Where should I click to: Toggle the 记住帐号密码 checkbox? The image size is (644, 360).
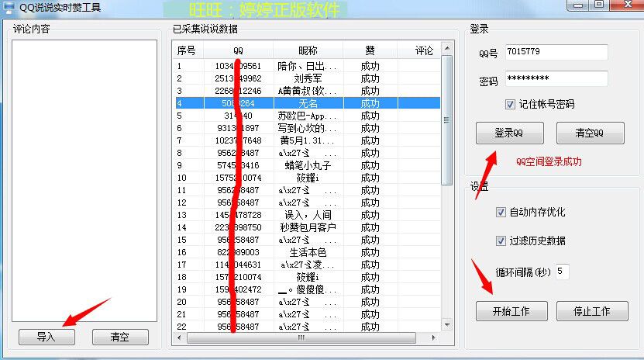(x=510, y=104)
